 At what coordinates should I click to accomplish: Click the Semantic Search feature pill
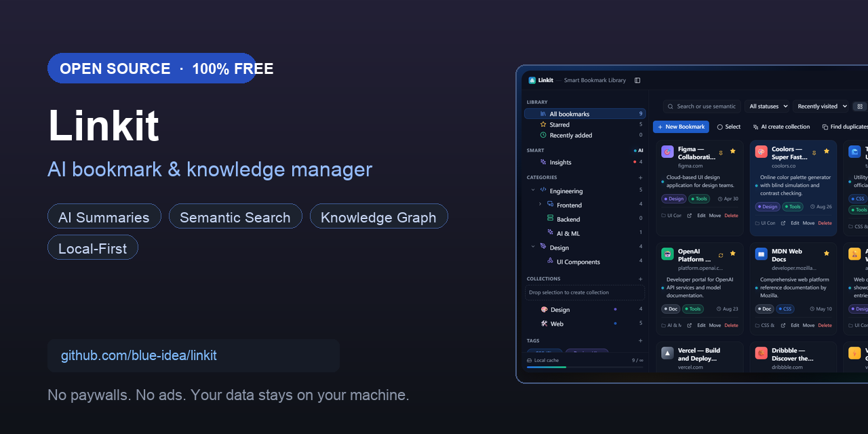[235, 217]
